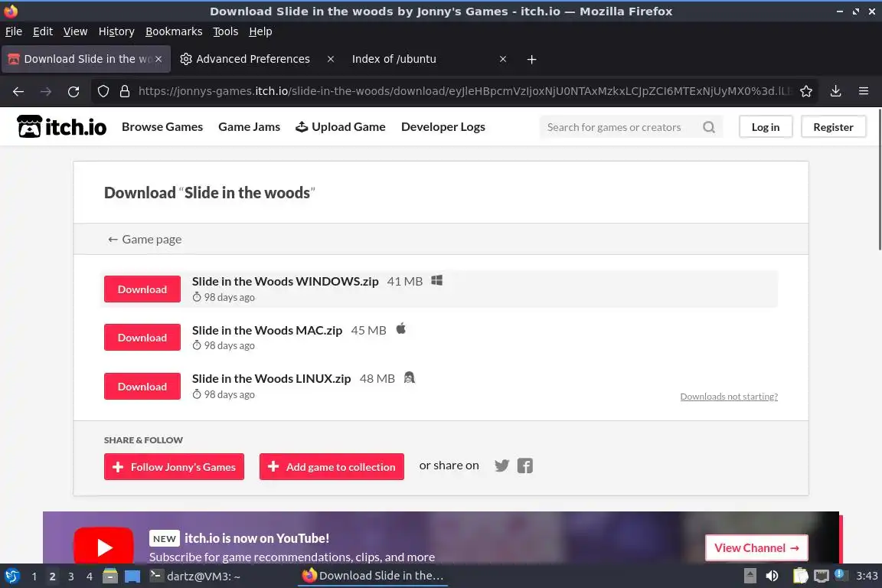Open the View menu
This screenshot has height=588, width=882.
click(75, 31)
